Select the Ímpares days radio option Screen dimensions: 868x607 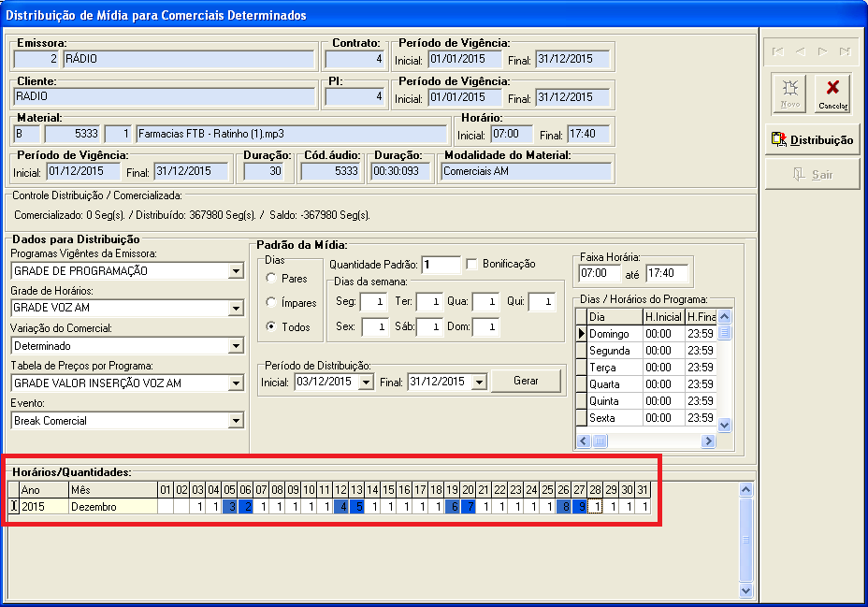(272, 303)
